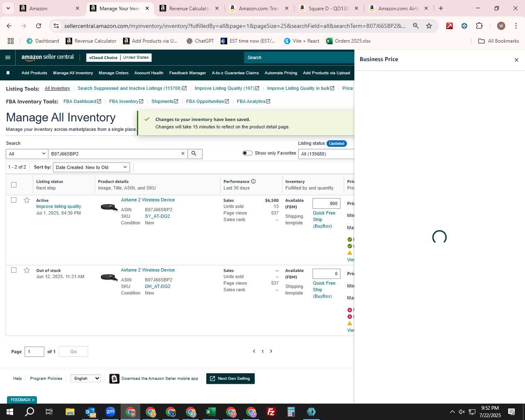
Task: Open FileZilla from the taskbar
Action: click(x=271, y=412)
